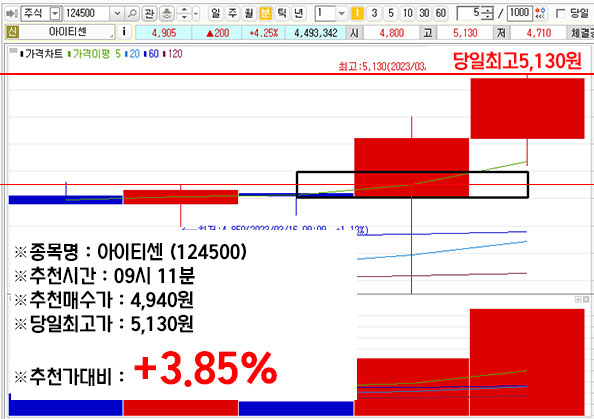Toggle the highlighted 1-minute interval button

coord(356,14)
